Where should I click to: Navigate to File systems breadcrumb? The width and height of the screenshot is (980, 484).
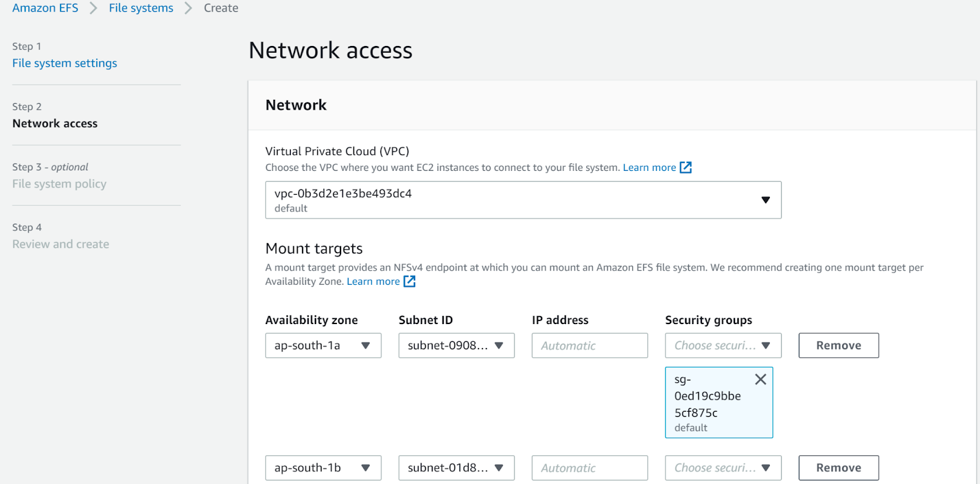141,8
